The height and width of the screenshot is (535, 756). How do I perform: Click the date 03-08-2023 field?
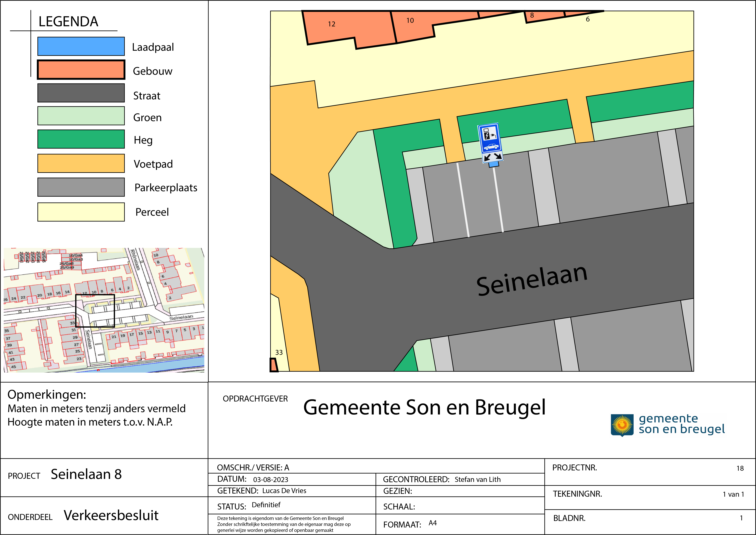pos(270,480)
